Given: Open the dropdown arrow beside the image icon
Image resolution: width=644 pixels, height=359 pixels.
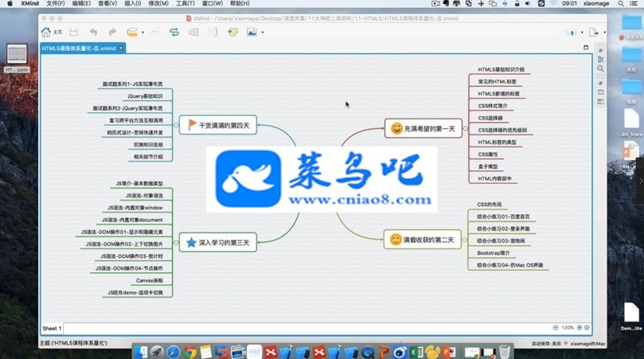Looking at the screenshot, I should (x=262, y=33).
